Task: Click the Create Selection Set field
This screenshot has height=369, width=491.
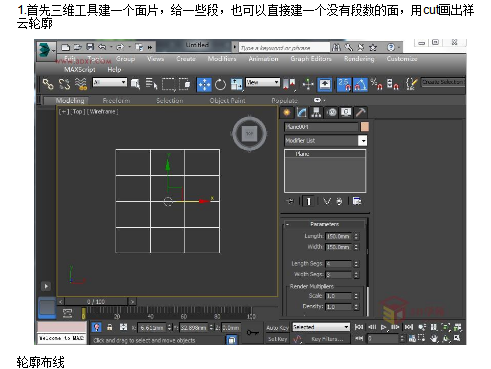Action: [443, 82]
